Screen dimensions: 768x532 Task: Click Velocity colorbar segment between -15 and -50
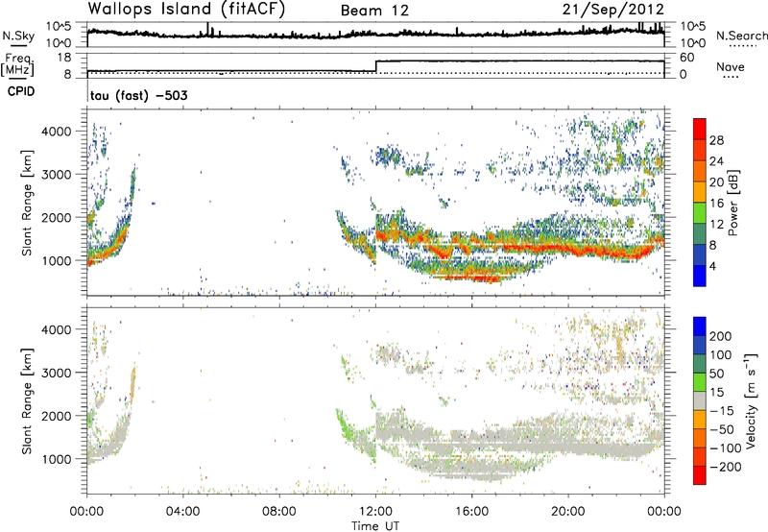[x=700, y=420]
